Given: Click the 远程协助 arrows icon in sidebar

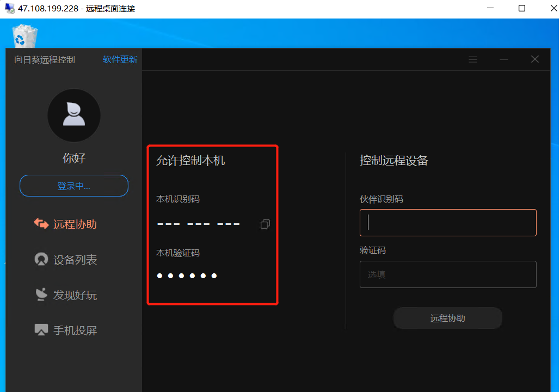Looking at the screenshot, I should coord(41,224).
